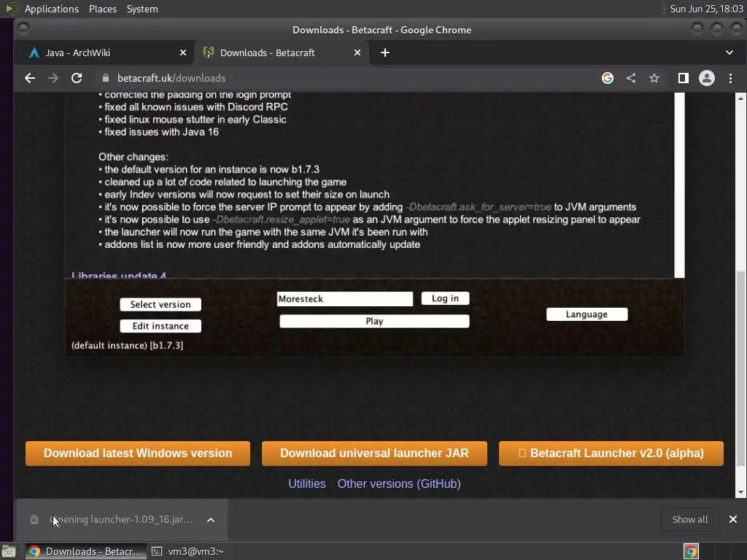Expand the tab search dropdown
The width and height of the screenshot is (747, 560).
click(729, 52)
